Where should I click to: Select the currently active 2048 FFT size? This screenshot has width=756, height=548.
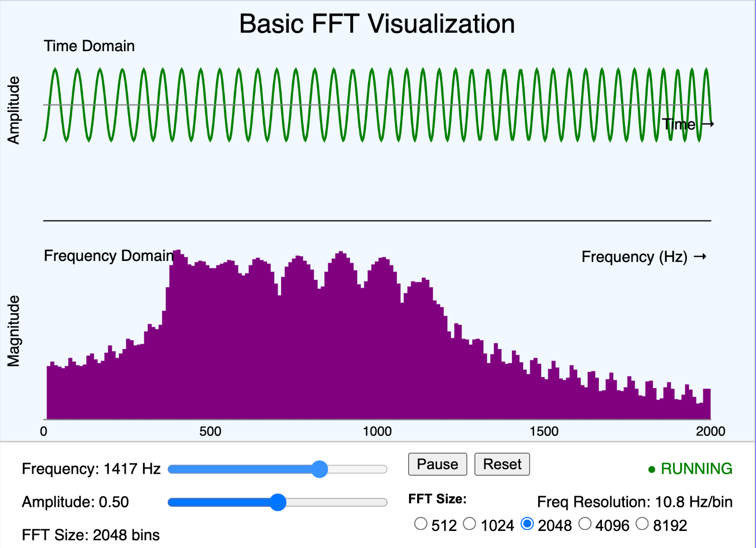tap(528, 523)
